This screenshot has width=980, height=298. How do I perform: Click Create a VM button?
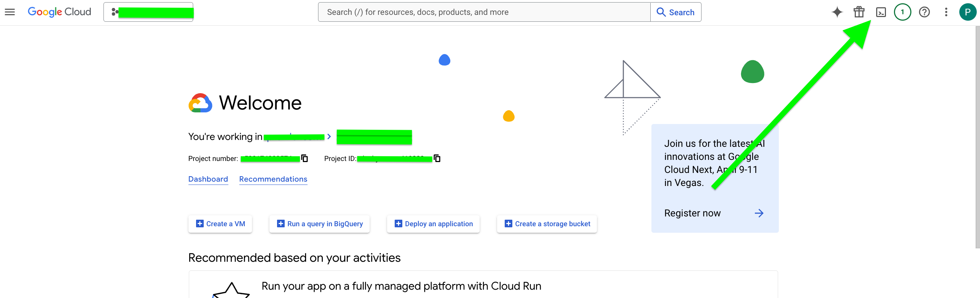pos(220,224)
